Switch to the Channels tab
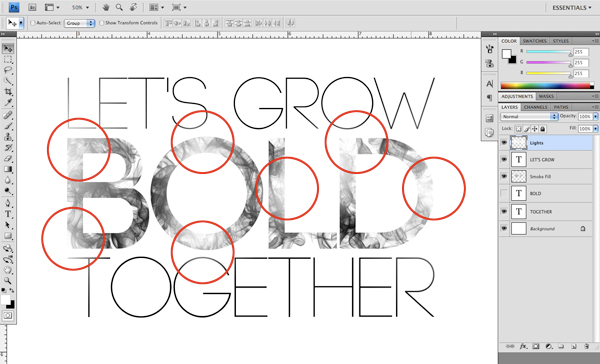 535,107
